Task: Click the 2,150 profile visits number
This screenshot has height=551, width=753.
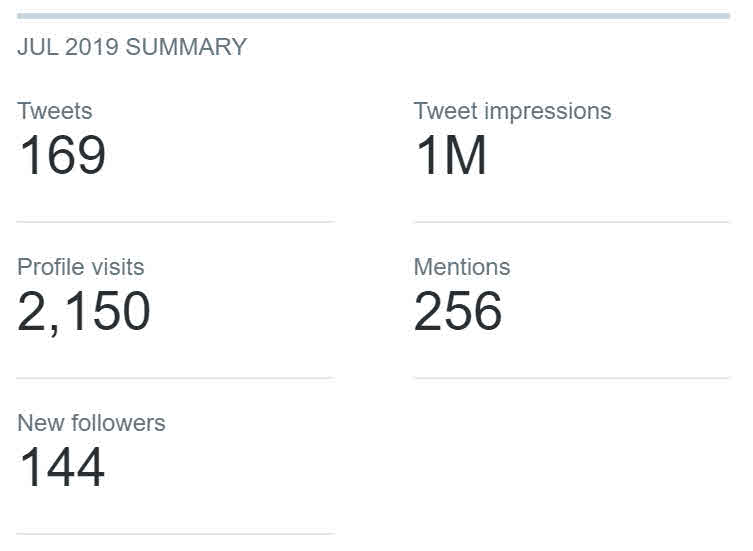Action: click(84, 311)
